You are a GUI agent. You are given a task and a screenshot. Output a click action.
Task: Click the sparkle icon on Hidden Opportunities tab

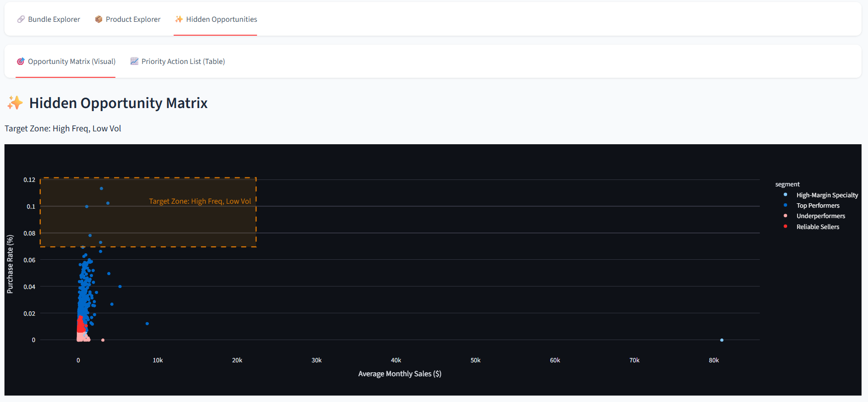pos(179,19)
